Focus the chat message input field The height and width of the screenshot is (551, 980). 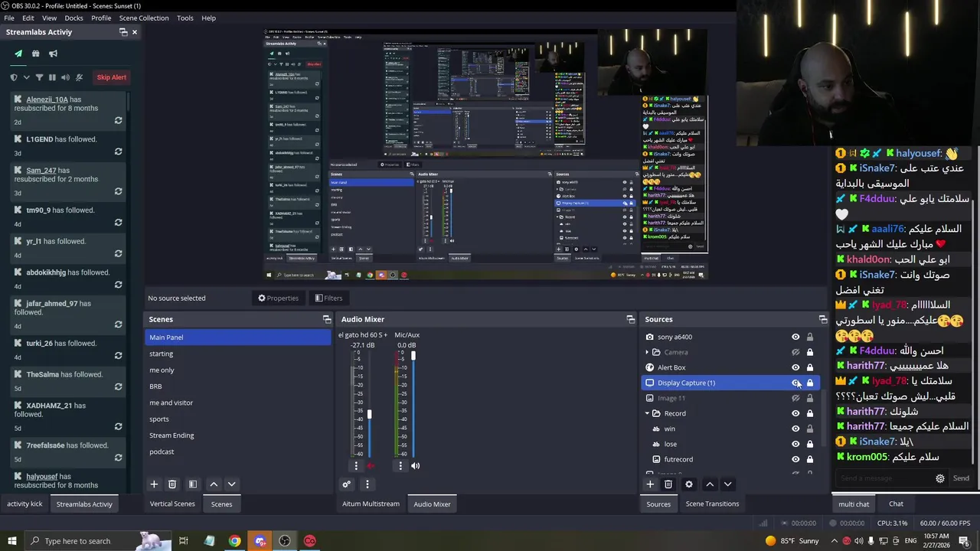pyautogui.click(x=884, y=478)
